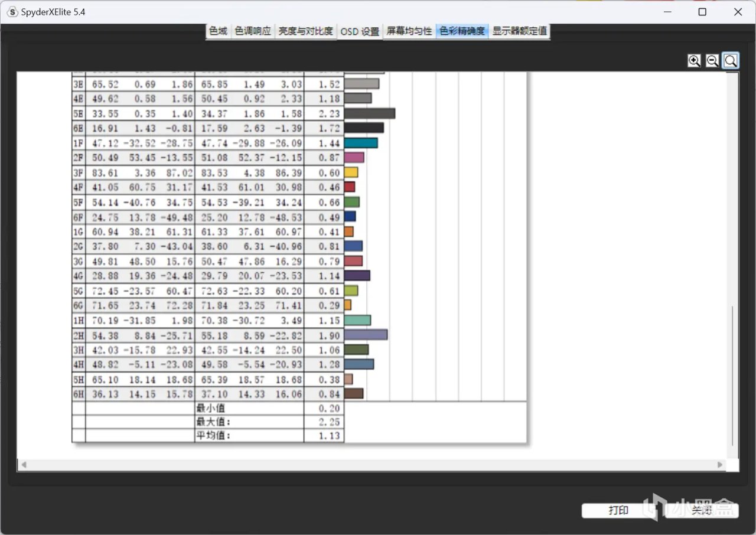This screenshot has height=535, width=756.
Task: Click the 1F row label
Action: [79, 143]
